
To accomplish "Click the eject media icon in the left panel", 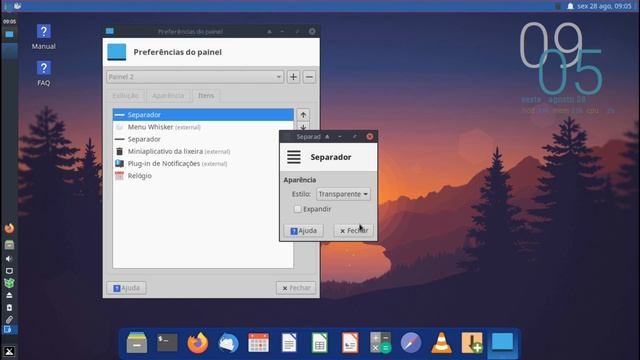I will 9,295.
